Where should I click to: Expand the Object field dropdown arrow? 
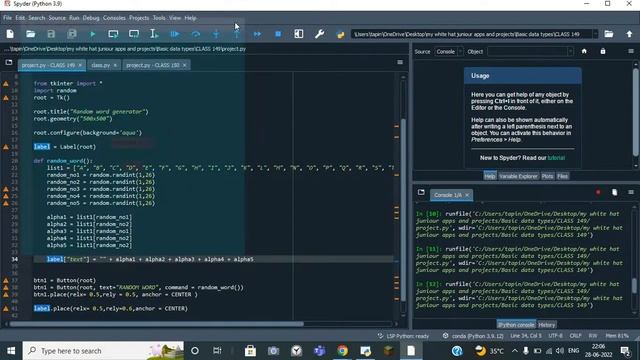coord(570,51)
